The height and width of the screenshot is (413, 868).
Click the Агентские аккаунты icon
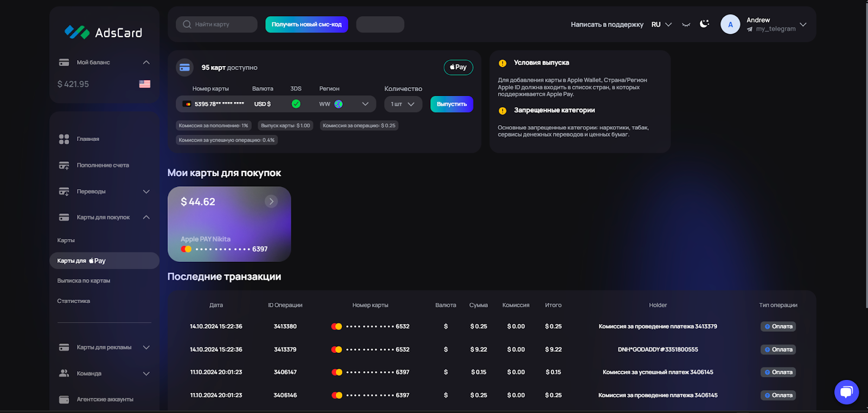[x=64, y=399]
